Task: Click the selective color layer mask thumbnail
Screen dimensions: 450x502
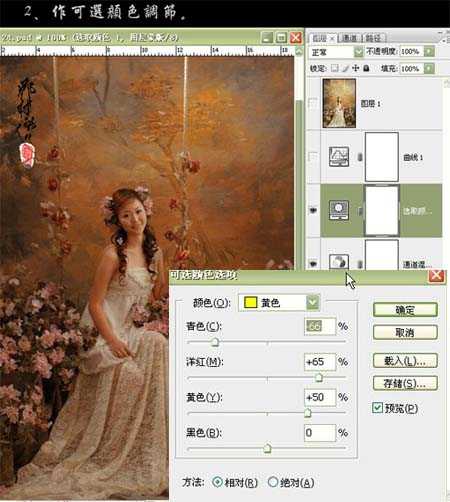Action: [382, 210]
